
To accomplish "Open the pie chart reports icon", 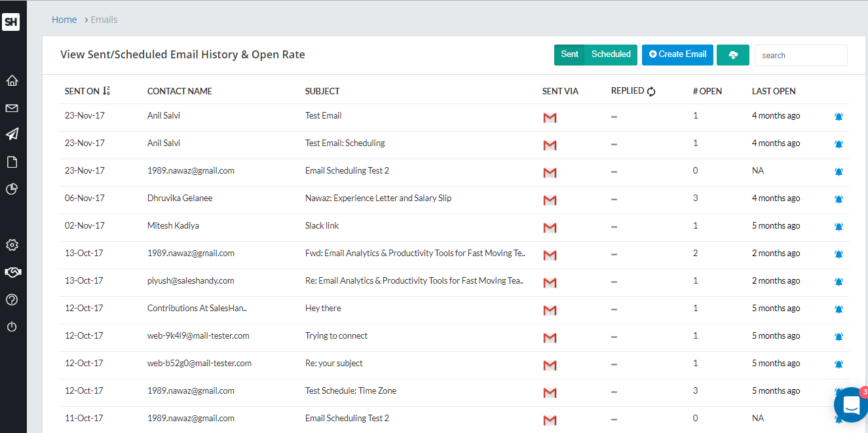I will (x=12, y=189).
